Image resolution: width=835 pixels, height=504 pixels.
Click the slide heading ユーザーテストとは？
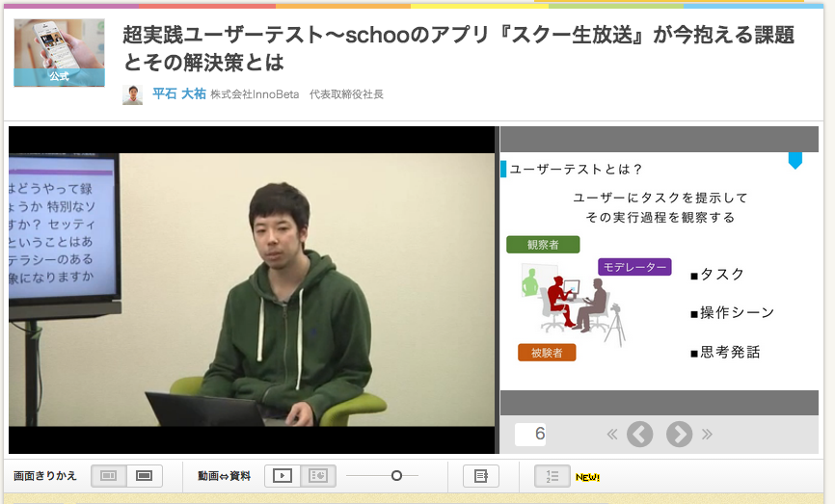pos(576,170)
